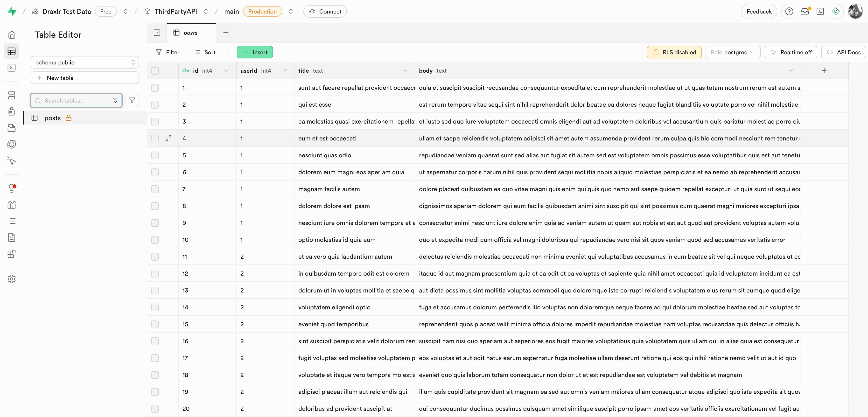Viewport: 868px width, 417px height.
Task: Click the green Insert button
Action: pos(255,52)
